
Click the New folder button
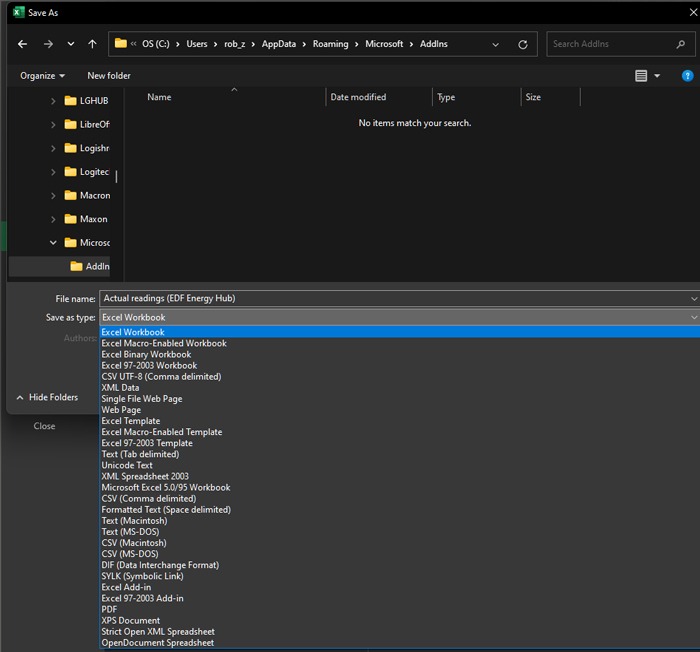point(109,76)
